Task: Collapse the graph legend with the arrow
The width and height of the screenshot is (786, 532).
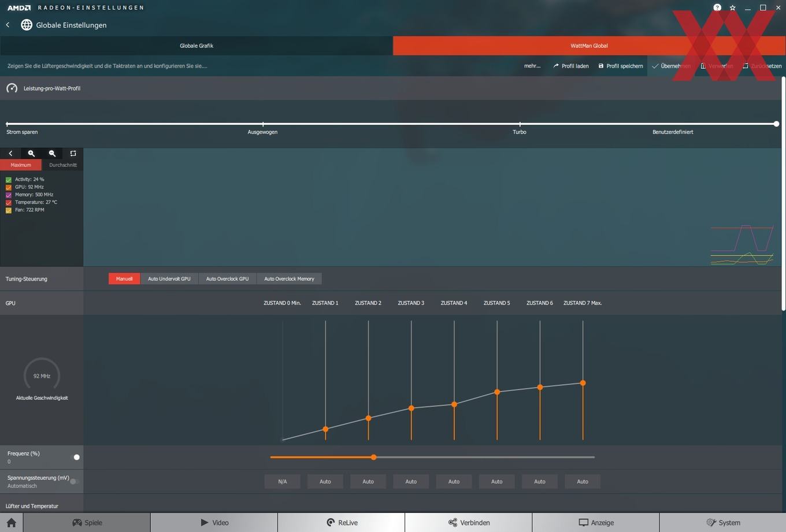Action: tap(10, 154)
